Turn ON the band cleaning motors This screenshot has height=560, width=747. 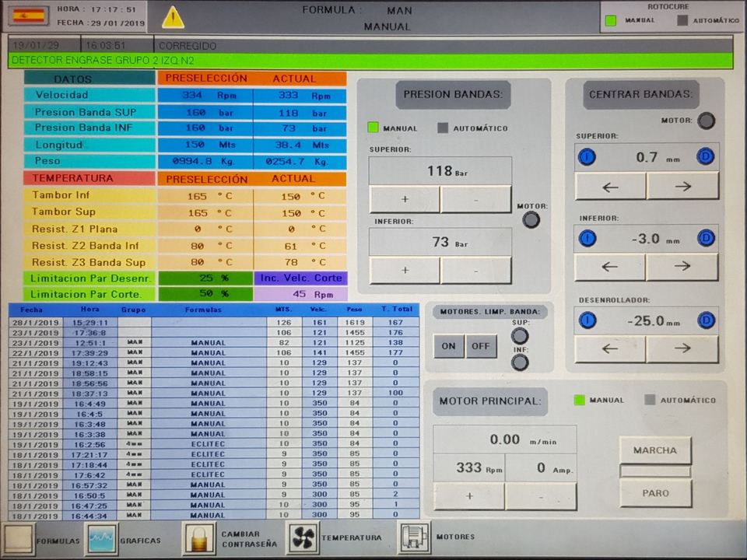coord(448,346)
